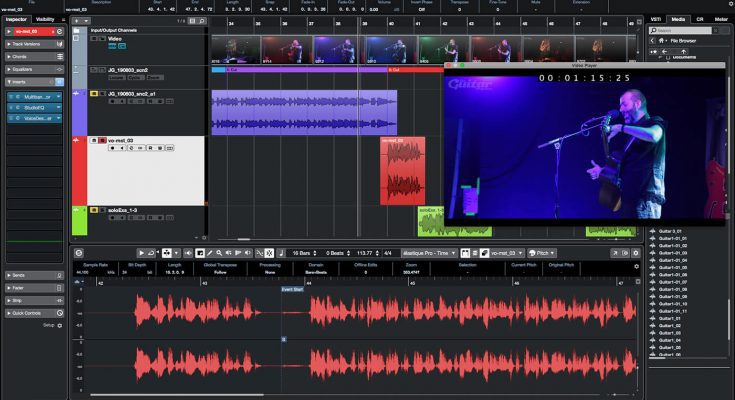Toggle mute on vo-mst_03 track
The image size is (735, 400).
94,141
